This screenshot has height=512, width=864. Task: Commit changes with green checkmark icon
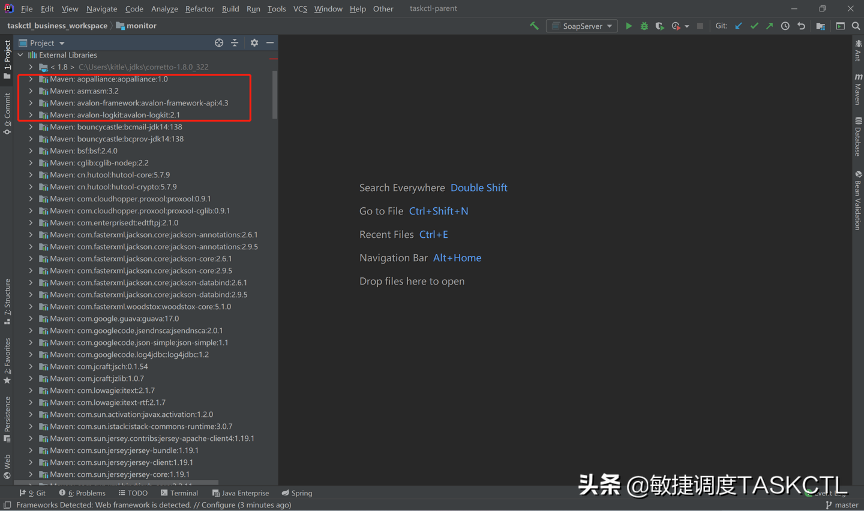754,26
